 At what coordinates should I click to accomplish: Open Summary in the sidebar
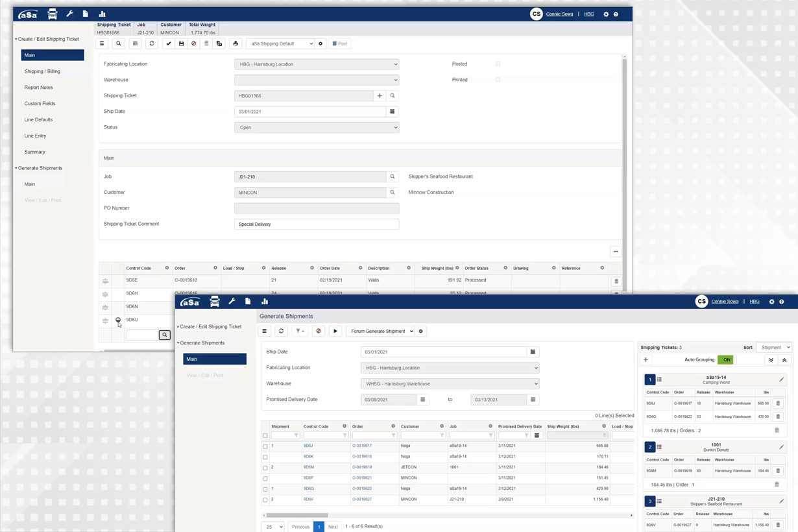point(35,152)
